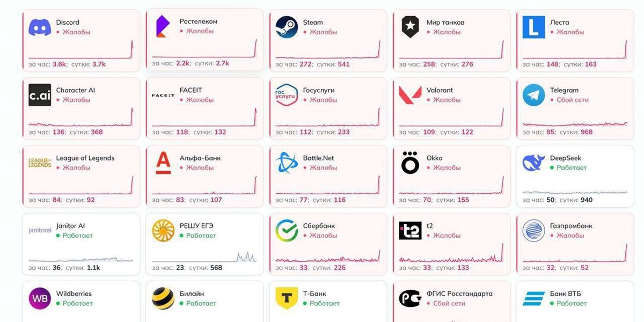This screenshot has height=322, width=644.
Task: Select the Character AI logo
Action: (40, 95)
